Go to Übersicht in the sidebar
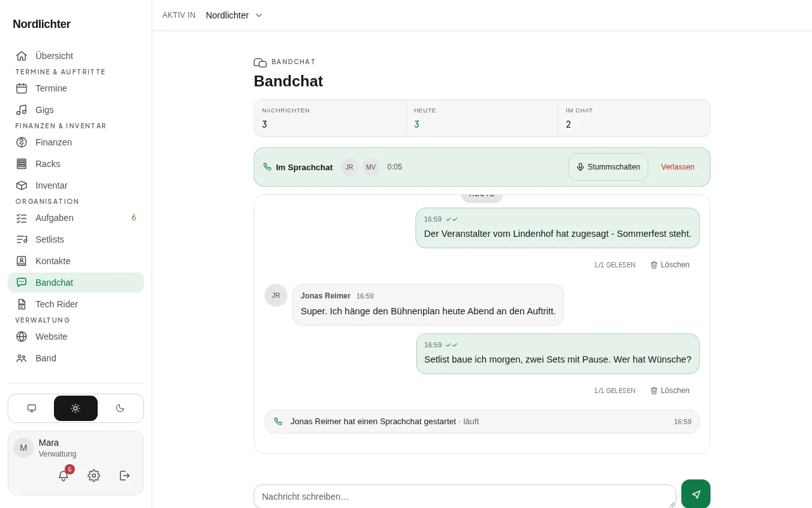The width and height of the screenshot is (812, 508). (x=76, y=56)
